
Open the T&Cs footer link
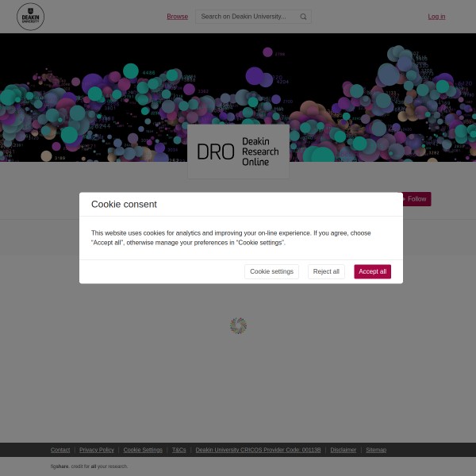(x=179, y=450)
